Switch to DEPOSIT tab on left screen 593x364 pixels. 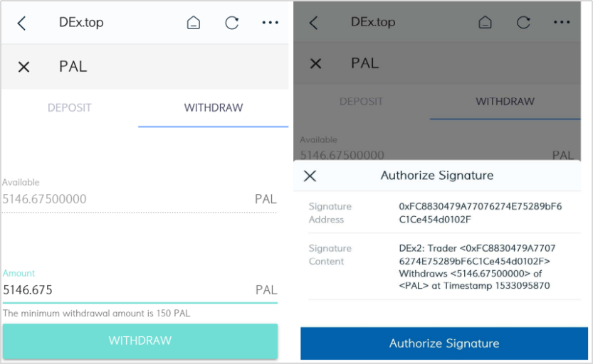(x=70, y=107)
